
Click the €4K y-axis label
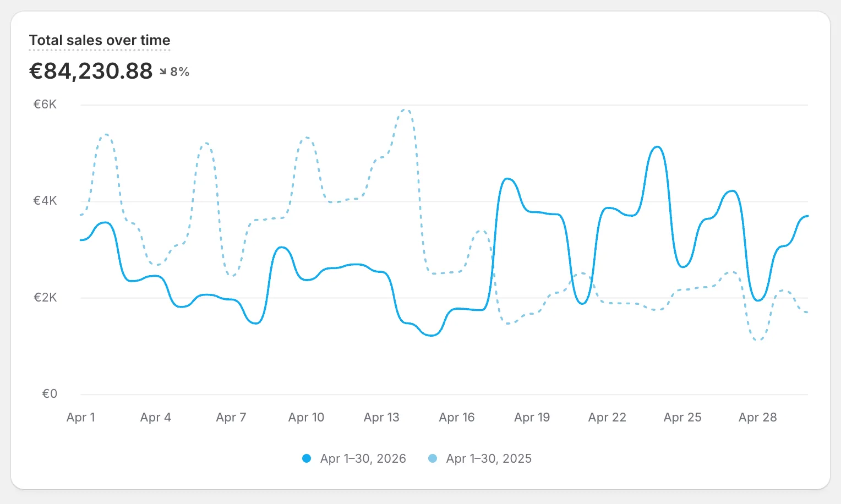pyautogui.click(x=45, y=201)
